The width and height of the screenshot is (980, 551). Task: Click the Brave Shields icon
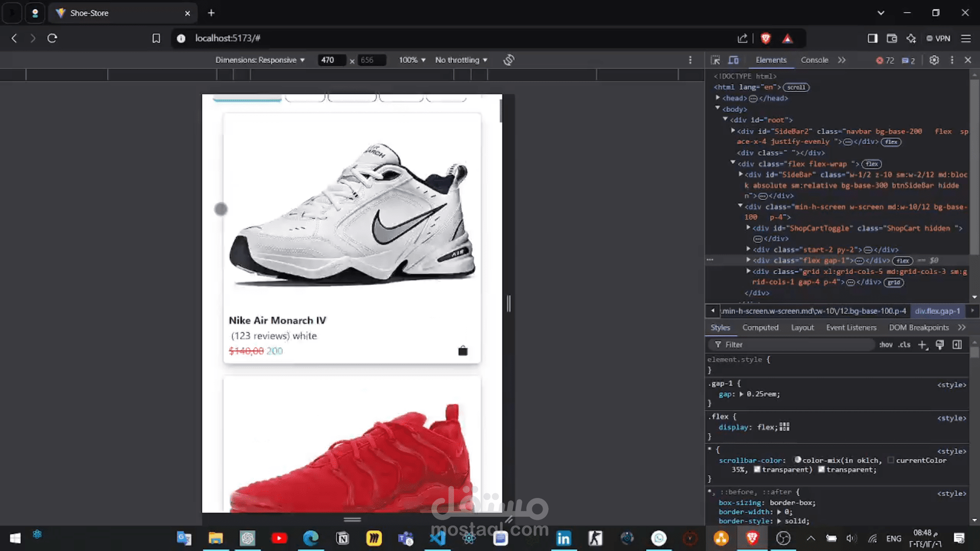tap(765, 38)
